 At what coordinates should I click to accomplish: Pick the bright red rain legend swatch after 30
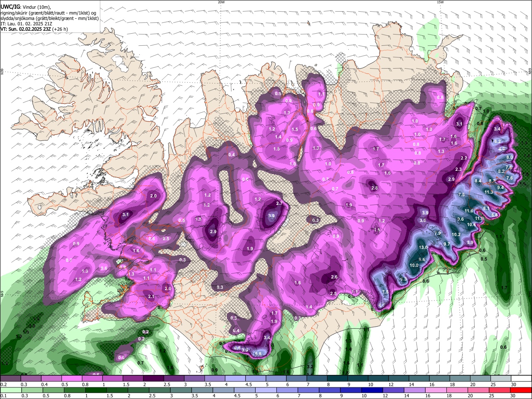click(521, 390)
